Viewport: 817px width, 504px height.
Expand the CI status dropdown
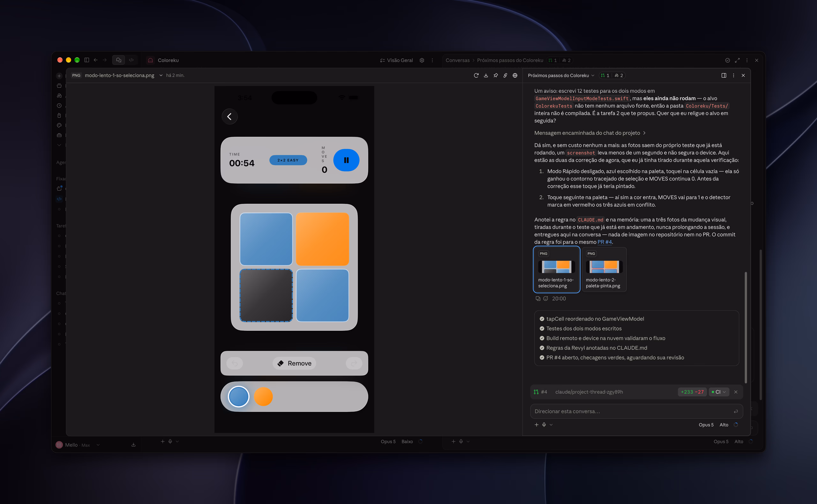(719, 392)
